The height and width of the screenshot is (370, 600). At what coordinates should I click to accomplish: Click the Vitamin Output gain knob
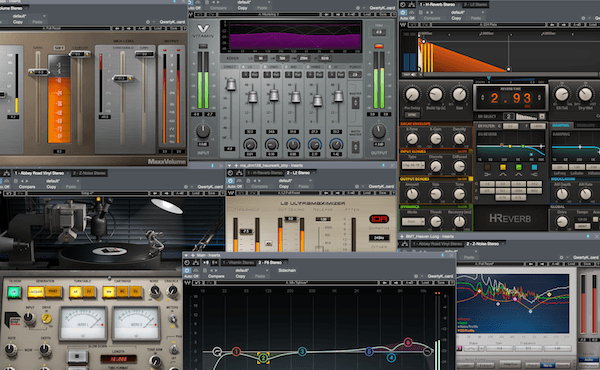[x=379, y=131]
